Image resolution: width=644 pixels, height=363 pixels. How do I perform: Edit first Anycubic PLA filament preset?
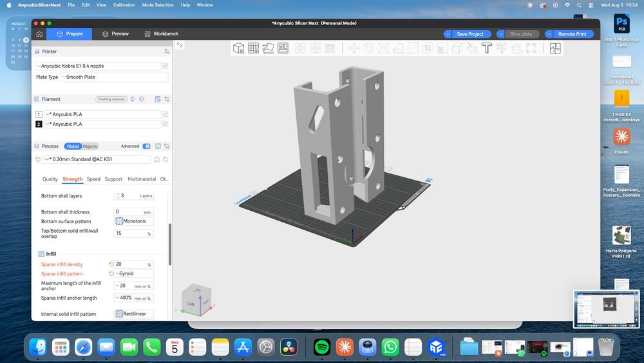(x=166, y=114)
